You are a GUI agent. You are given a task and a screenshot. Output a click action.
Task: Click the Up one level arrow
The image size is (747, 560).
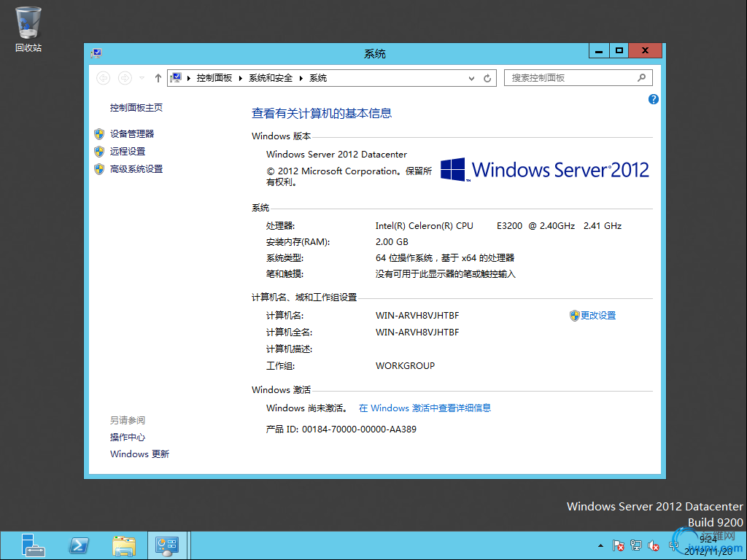pyautogui.click(x=158, y=78)
